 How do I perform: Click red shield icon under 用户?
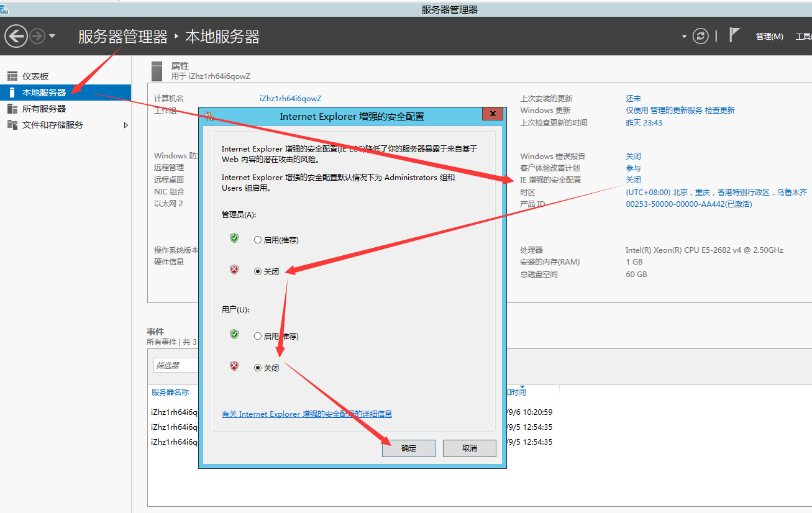pos(234,366)
